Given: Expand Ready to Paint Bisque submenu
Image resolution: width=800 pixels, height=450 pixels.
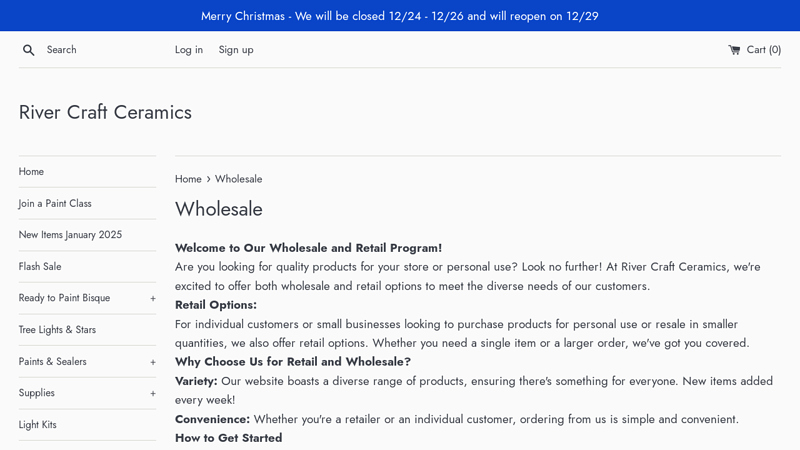Looking at the screenshot, I should [153, 298].
